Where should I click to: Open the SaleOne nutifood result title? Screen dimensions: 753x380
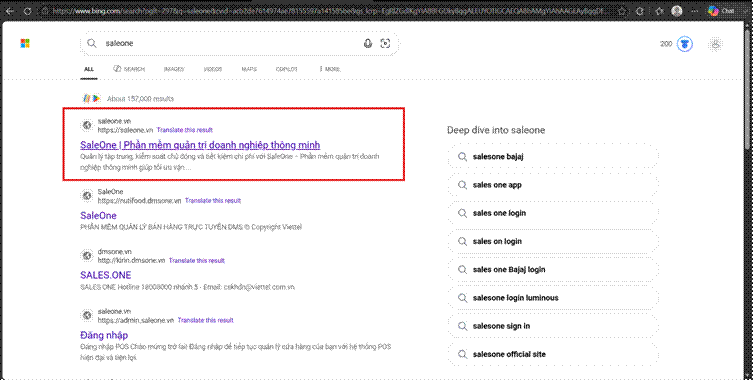pos(98,215)
